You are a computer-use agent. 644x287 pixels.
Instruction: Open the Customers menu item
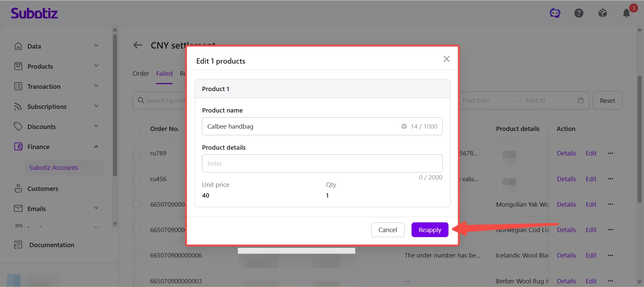pos(43,189)
